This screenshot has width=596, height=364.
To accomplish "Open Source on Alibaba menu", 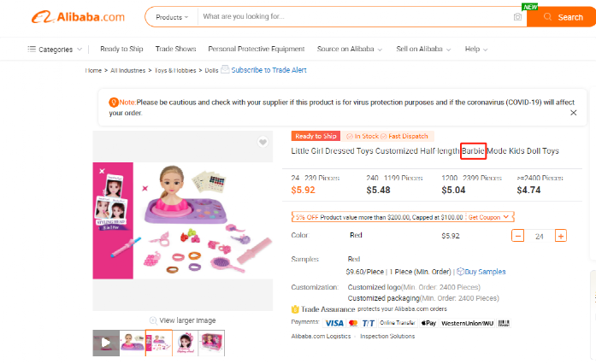I will [x=350, y=49].
